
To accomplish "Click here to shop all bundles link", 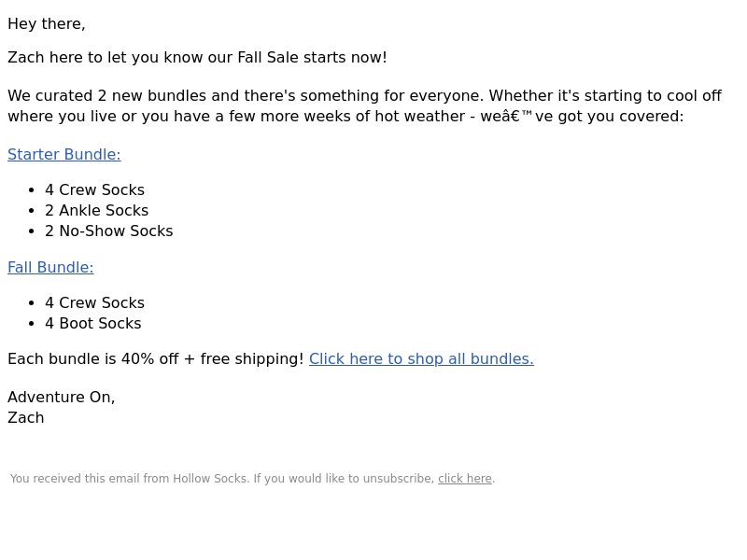I will [x=421, y=359].
